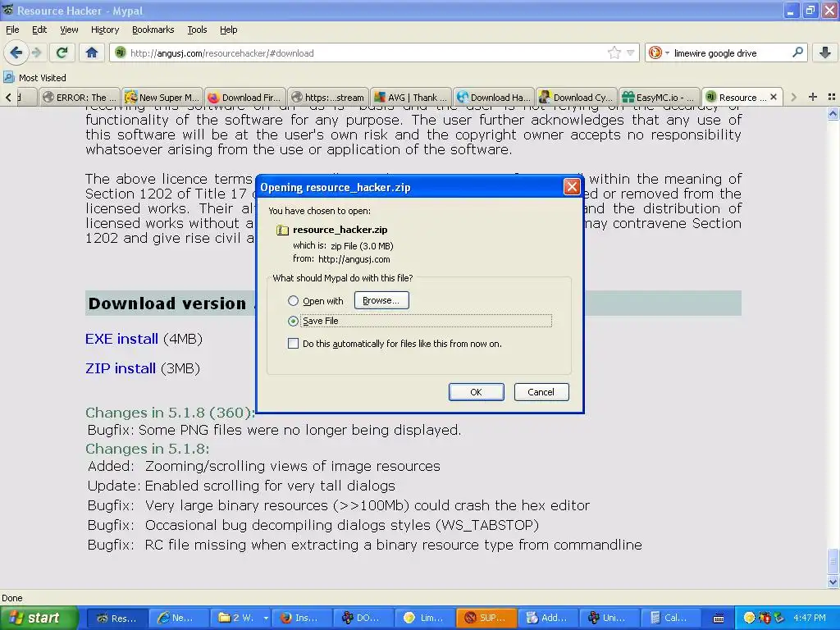Screen dimensions: 840x630
Task: Switch to the Res... taskbar item
Action: coord(116,618)
